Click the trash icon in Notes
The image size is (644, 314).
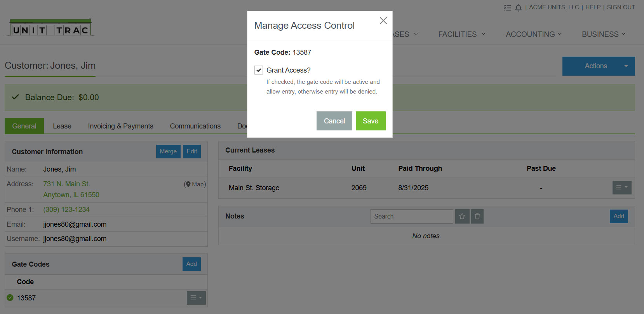click(477, 217)
